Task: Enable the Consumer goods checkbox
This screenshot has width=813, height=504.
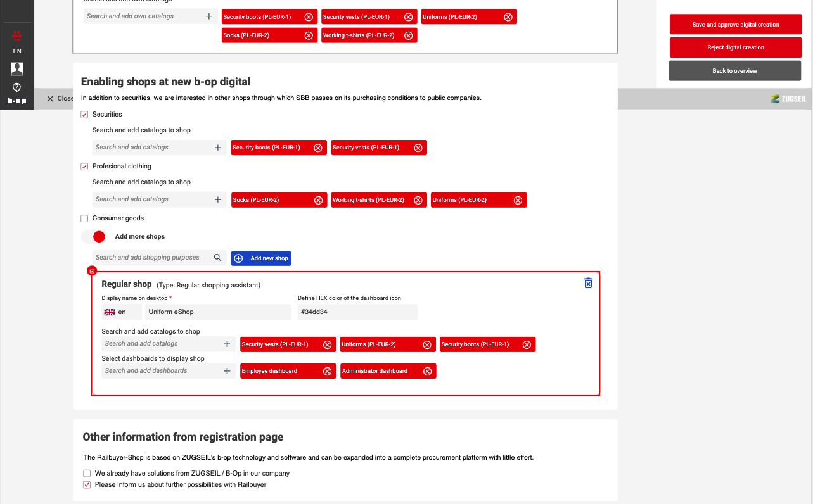Action: (84, 218)
